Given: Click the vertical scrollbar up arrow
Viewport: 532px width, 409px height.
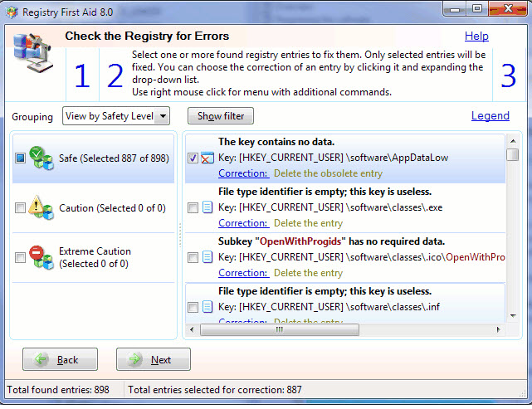Looking at the screenshot, I should point(513,141).
